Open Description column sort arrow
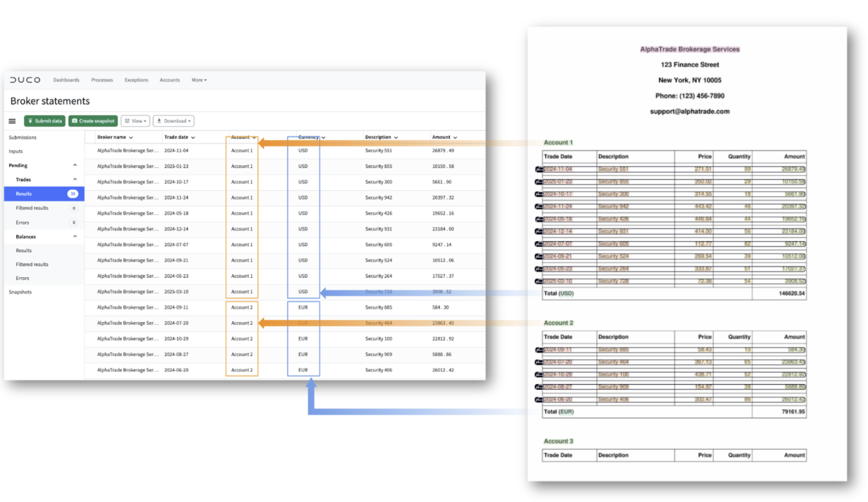This screenshot has height=502, width=868. (x=396, y=137)
